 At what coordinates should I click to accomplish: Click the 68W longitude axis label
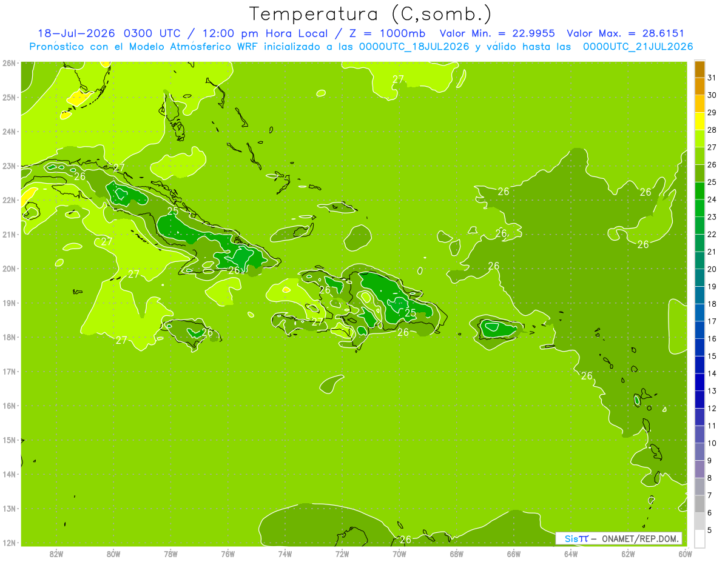pyautogui.click(x=456, y=554)
